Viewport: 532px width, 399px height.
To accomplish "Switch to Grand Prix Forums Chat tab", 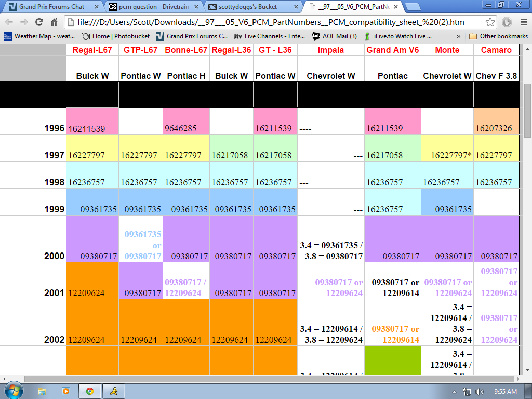I will click(x=52, y=7).
